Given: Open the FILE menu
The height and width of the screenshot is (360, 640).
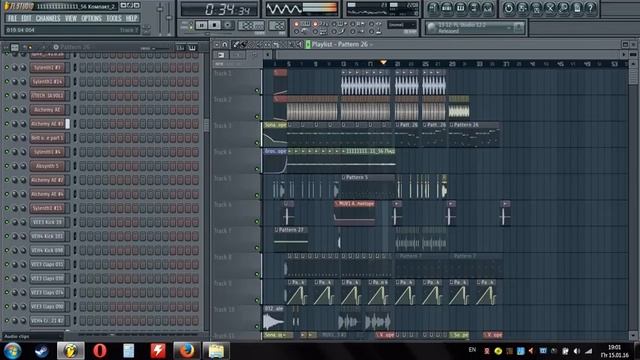Looking at the screenshot, I should coord(12,18).
